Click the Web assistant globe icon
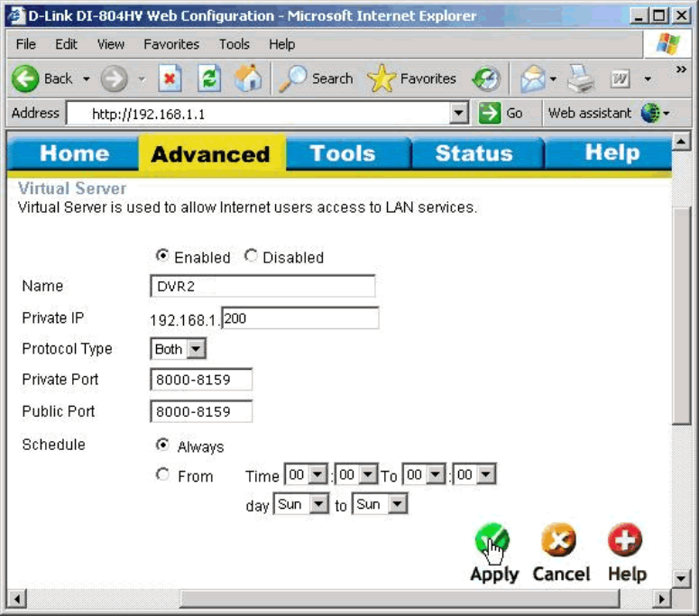The image size is (699, 616). click(650, 113)
